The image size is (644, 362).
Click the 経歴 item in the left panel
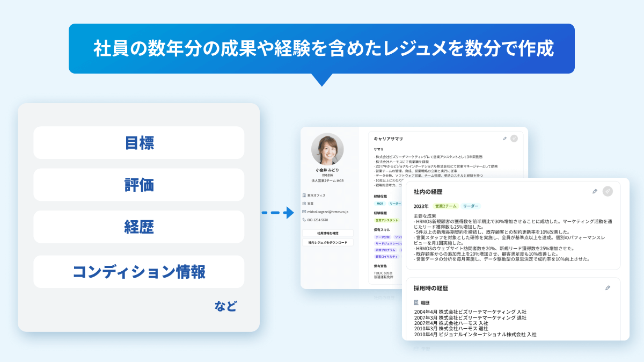point(138,226)
